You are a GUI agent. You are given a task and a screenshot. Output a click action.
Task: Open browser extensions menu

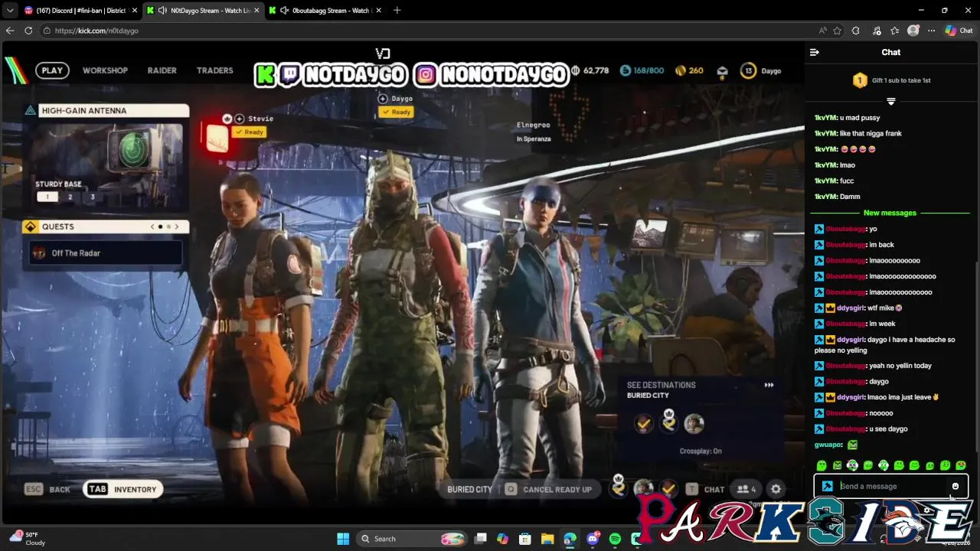(x=856, y=31)
